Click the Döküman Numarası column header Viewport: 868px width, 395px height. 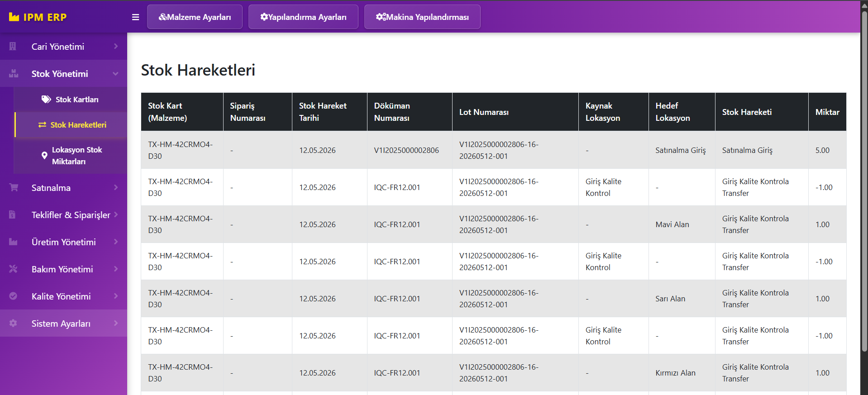tap(410, 112)
